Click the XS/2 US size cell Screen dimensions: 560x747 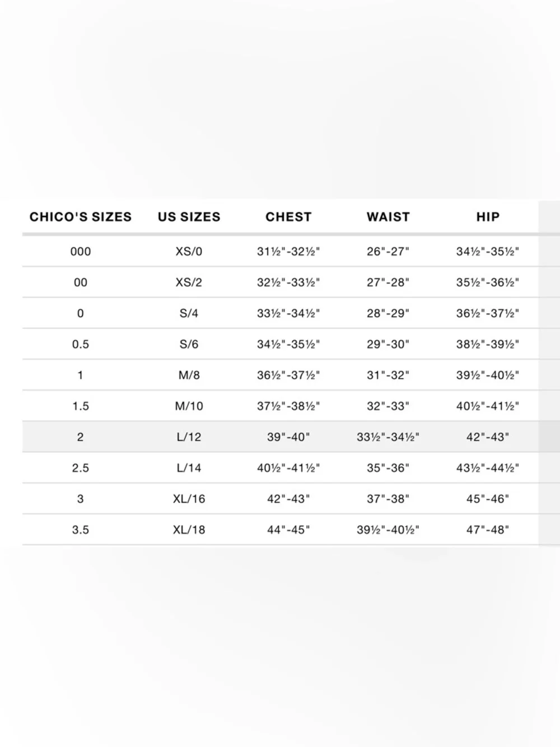pos(189,282)
